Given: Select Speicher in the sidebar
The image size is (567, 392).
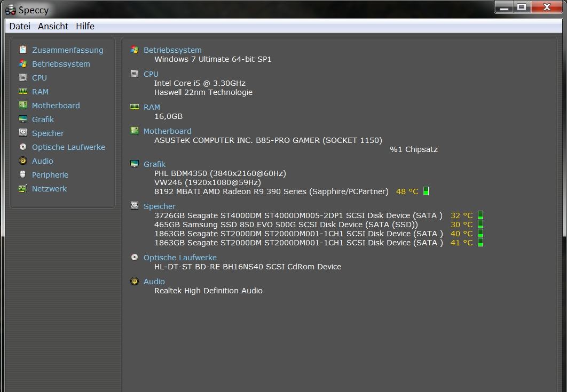Looking at the screenshot, I should [48, 133].
